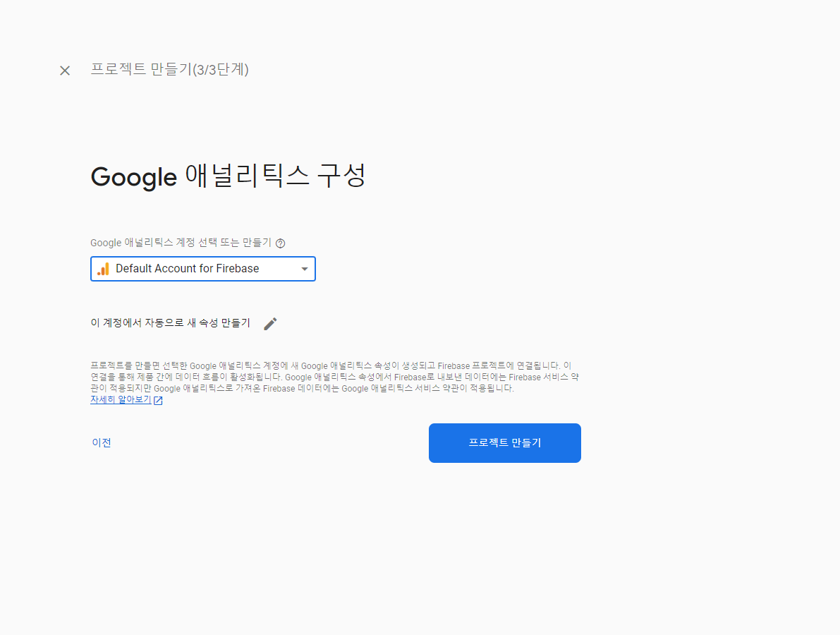
Task: Click the 프로젝트 만들기 button
Action: pyautogui.click(x=505, y=443)
